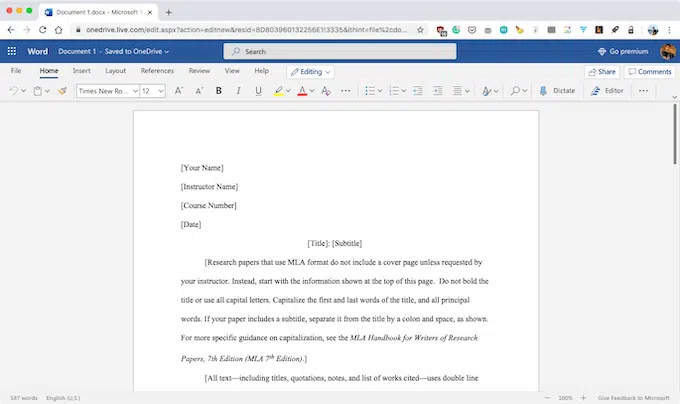Open a new browser tab

(x=169, y=12)
